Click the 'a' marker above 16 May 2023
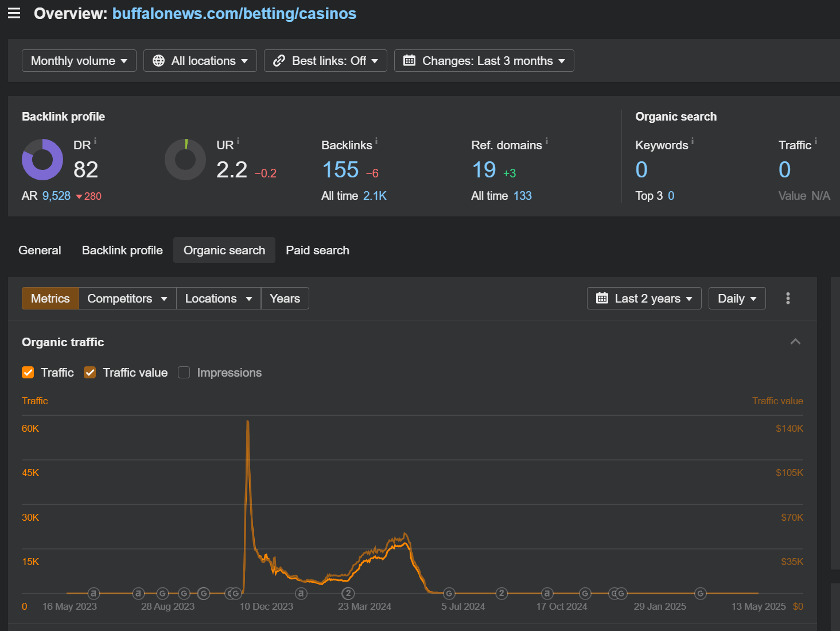840x631 pixels. (x=94, y=593)
